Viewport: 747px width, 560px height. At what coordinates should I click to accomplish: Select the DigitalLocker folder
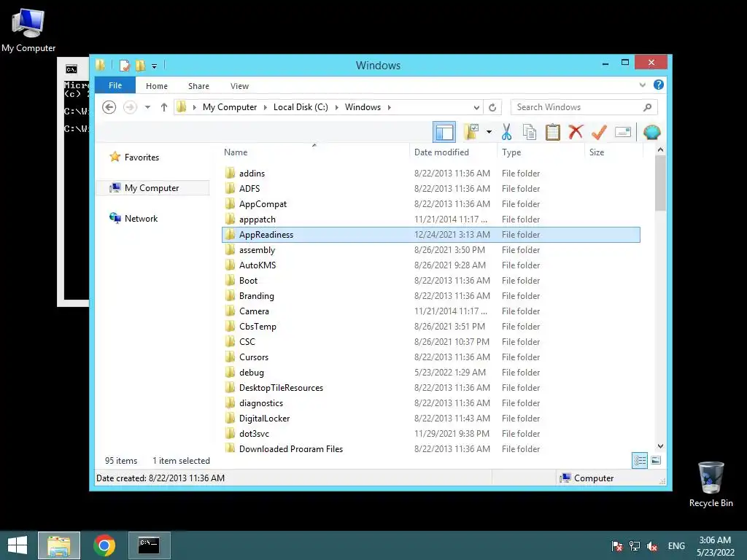431,418
